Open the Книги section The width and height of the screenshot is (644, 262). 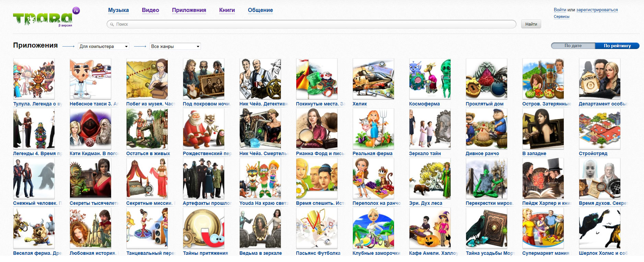[x=227, y=10]
